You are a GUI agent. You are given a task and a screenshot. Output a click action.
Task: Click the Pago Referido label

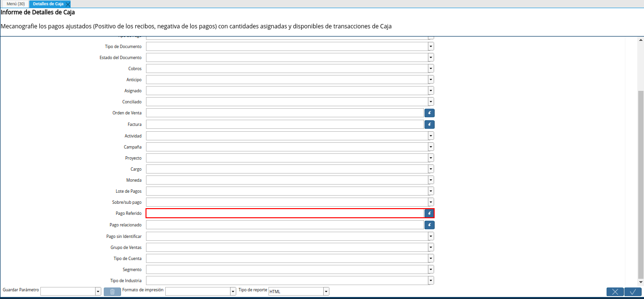[x=129, y=213]
